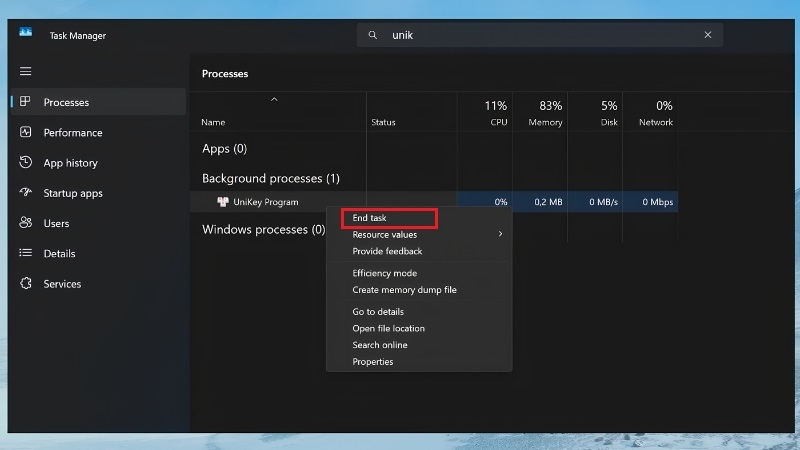Sort by the Name column header
800x450 pixels.
pyautogui.click(x=213, y=122)
